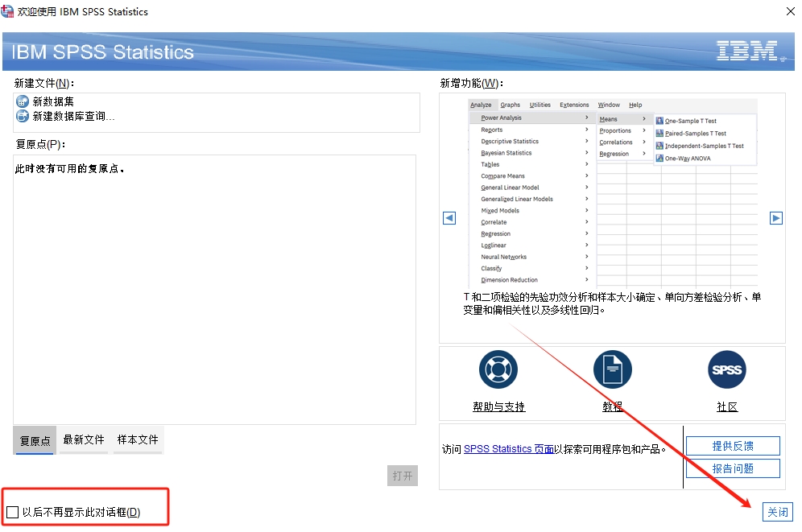Click the SPSS app icon in title bar

[x=8, y=11]
